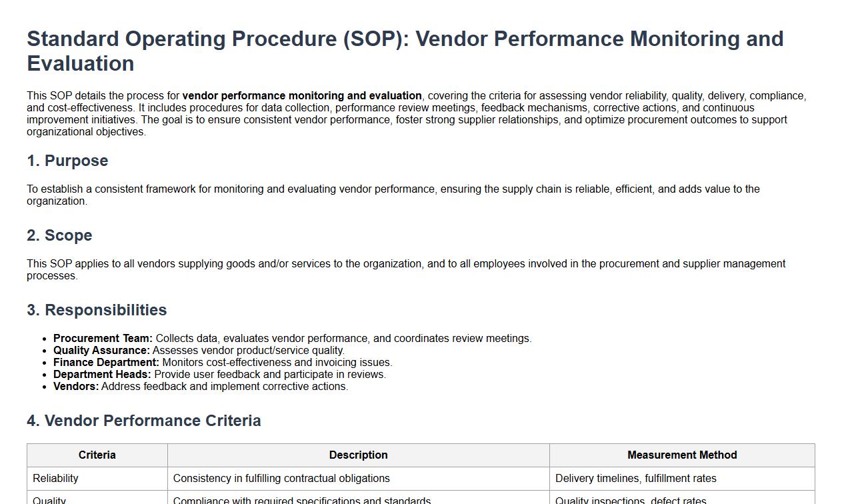Viewport: 842px width, 504px height.
Task: Click the "Description" table column header
Action: [358, 455]
